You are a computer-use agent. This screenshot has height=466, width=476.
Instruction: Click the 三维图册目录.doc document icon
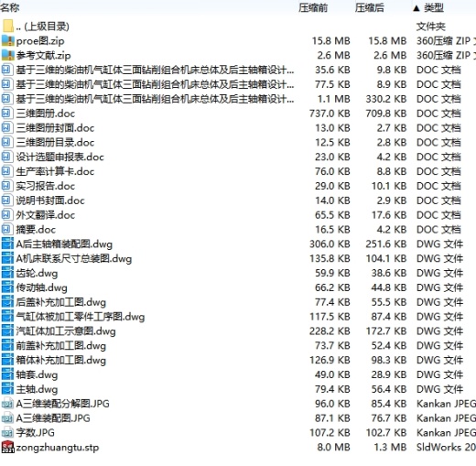tap(7, 142)
